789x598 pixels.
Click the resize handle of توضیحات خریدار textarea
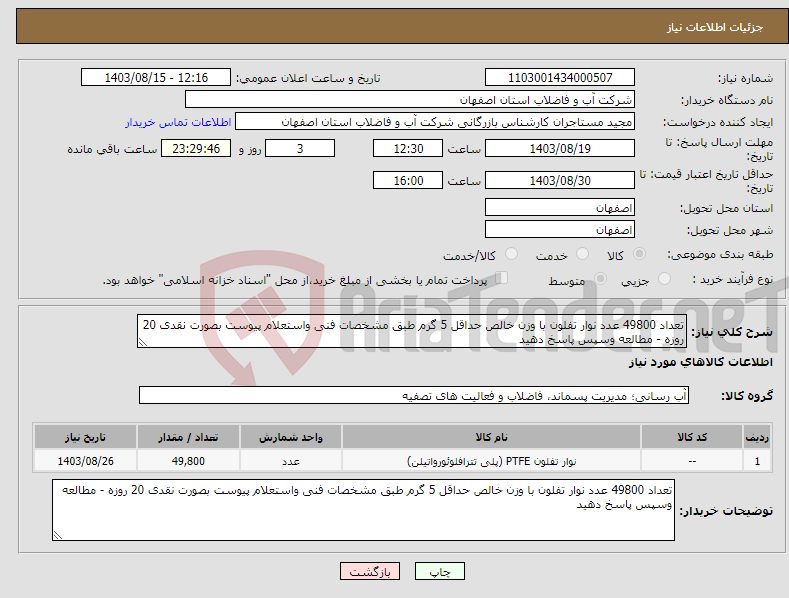(x=58, y=536)
